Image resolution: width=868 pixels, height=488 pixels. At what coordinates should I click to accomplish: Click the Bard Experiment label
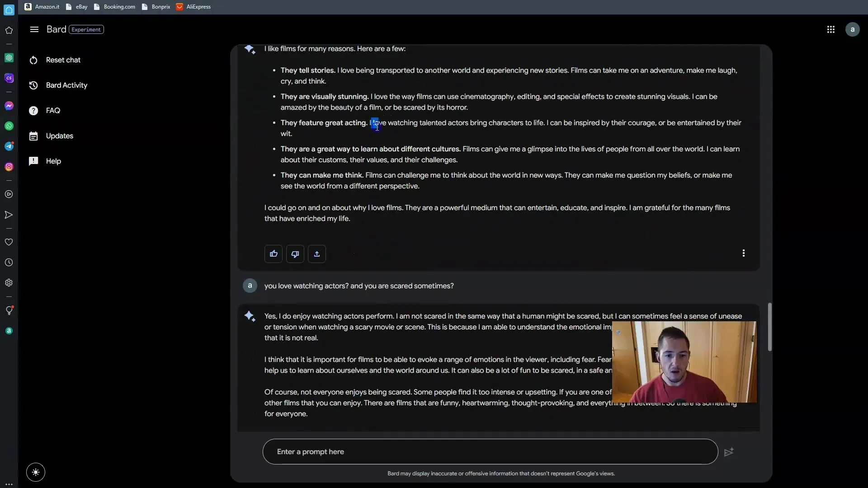tap(86, 29)
